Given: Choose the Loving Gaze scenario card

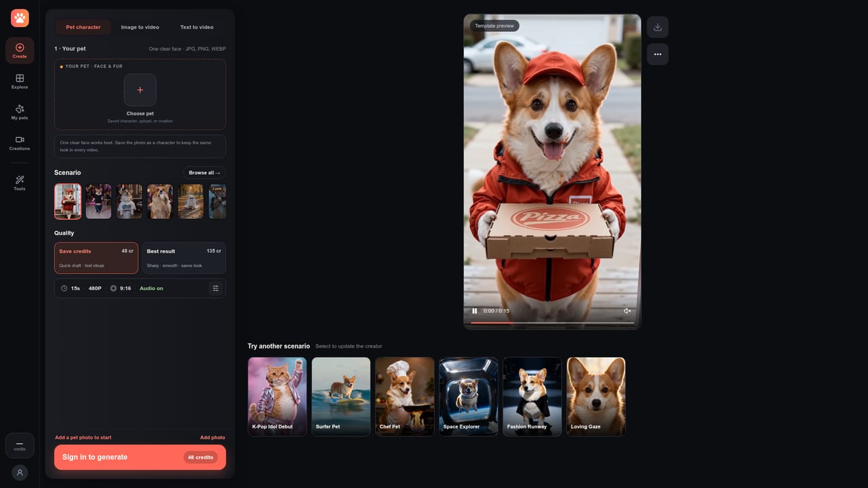Looking at the screenshot, I should pos(596,396).
